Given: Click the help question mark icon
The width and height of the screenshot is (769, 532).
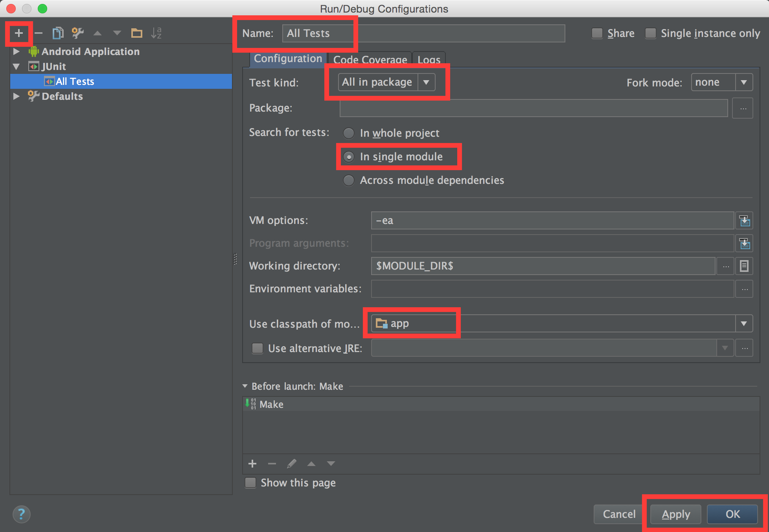Looking at the screenshot, I should tap(21, 514).
